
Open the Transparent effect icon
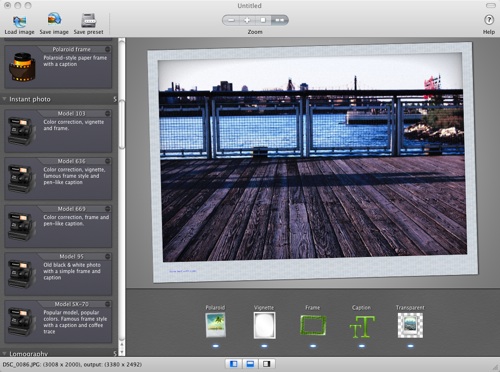(x=410, y=325)
